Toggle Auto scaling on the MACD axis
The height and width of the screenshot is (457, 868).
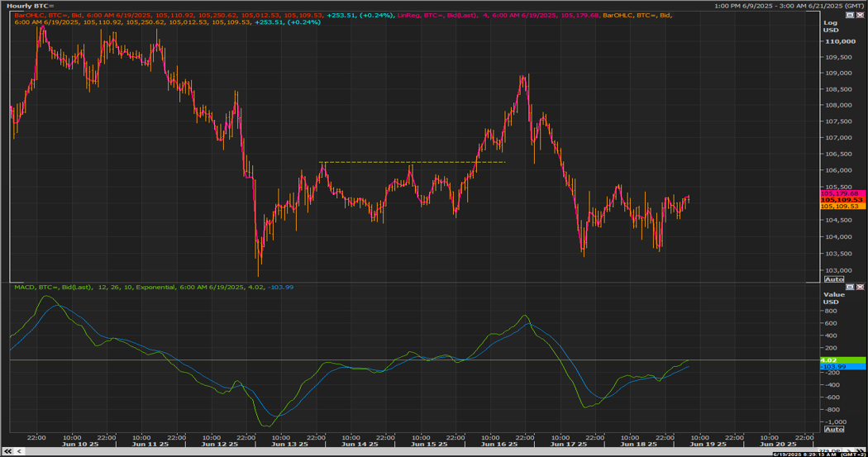click(x=833, y=430)
